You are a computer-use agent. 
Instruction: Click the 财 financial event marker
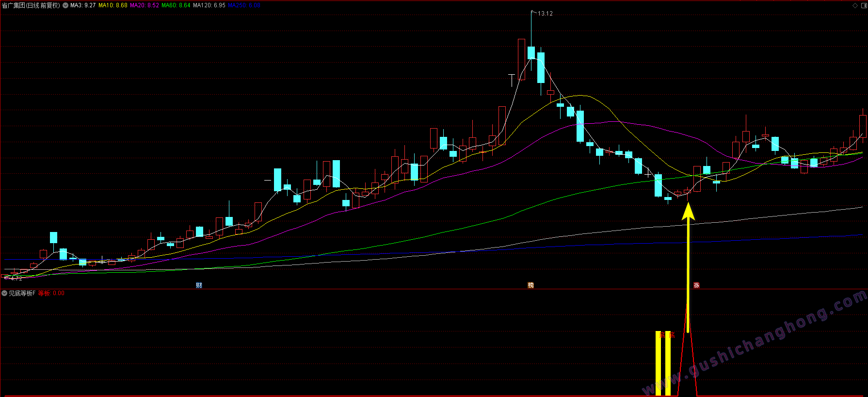click(x=199, y=285)
